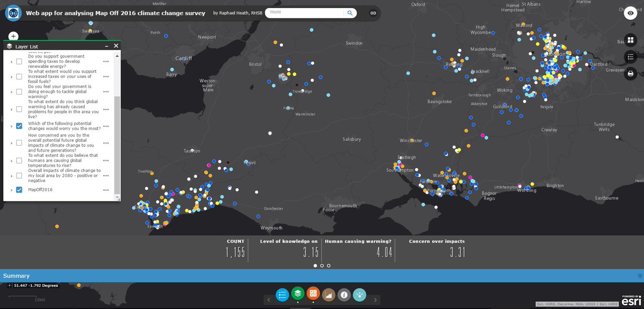The image size is (644, 309).
Task: Uncheck the MapOff2016 layer checkbox
Action: click(x=19, y=190)
